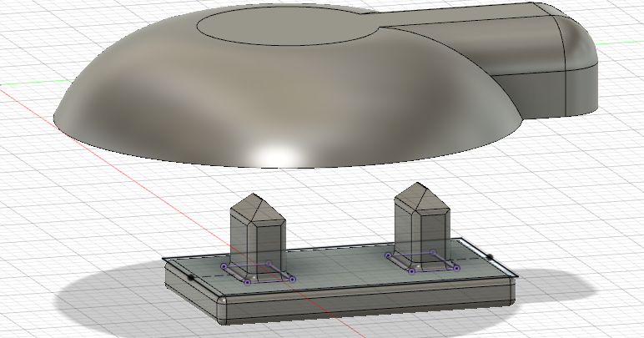Click the black point on base plate's left edge
The width and height of the screenshot is (644, 338).
click(x=191, y=276)
